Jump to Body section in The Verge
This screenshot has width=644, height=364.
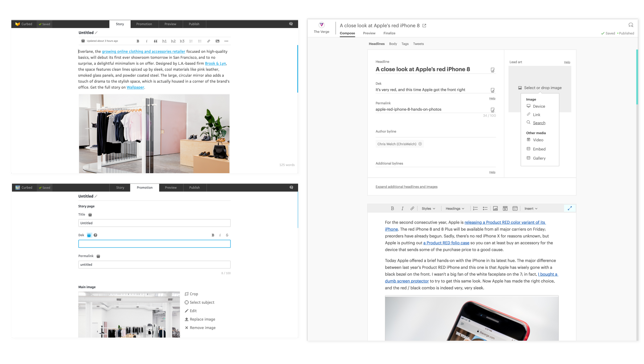(x=393, y=44)
